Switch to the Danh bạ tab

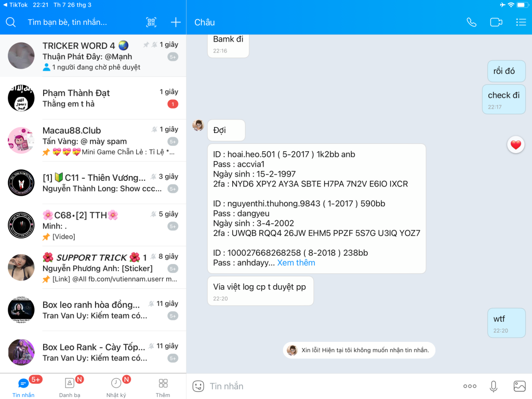pyautogui.click(x=70, y=387)
